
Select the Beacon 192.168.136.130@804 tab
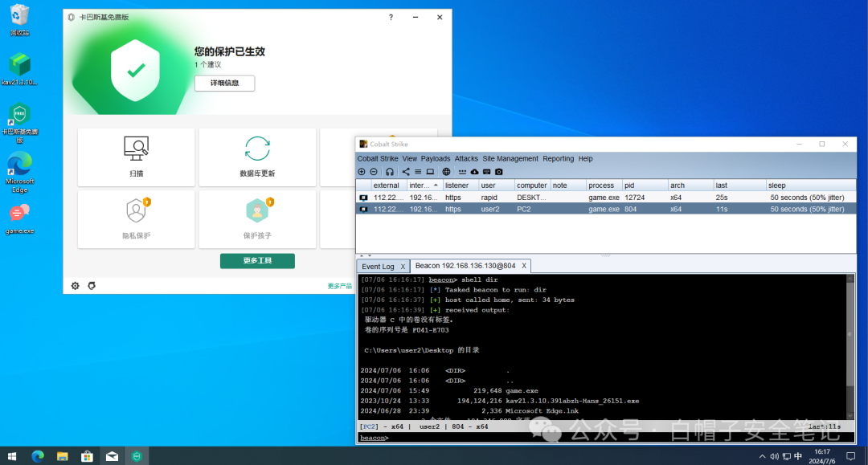[x=465, y=266]
